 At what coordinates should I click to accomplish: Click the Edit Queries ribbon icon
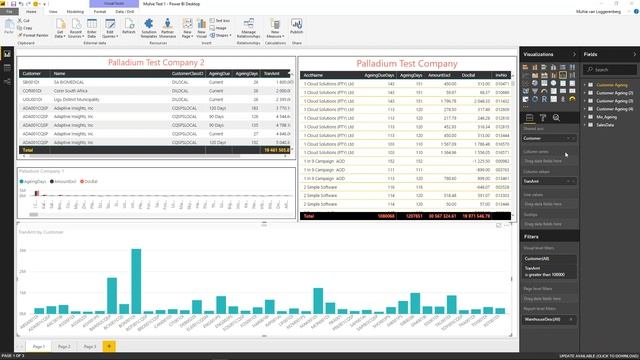point(110,28)
